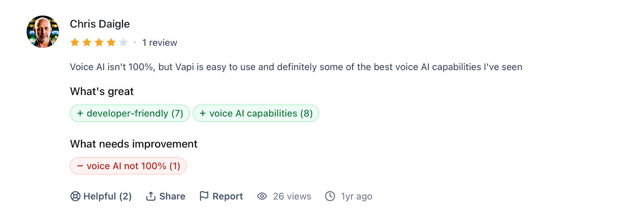Click the fourth gold rating star
This screenshot has height=215, width=644.
(111, 42)
